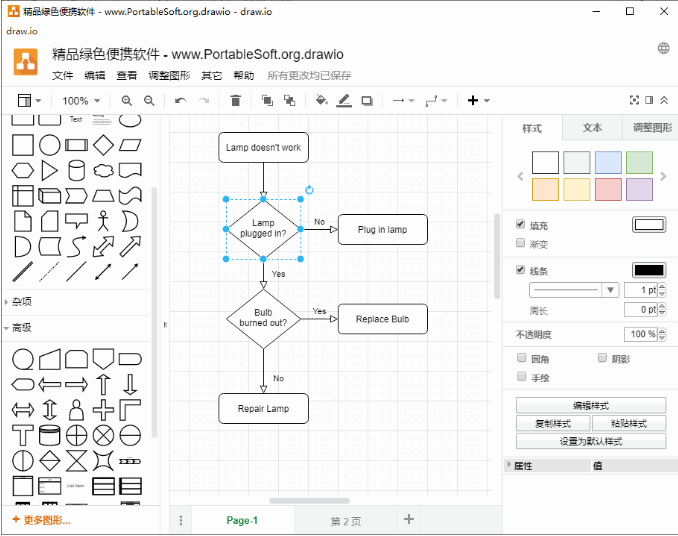
Task: Select the triangle shape in sidebar
Action: tap(49, 170)
